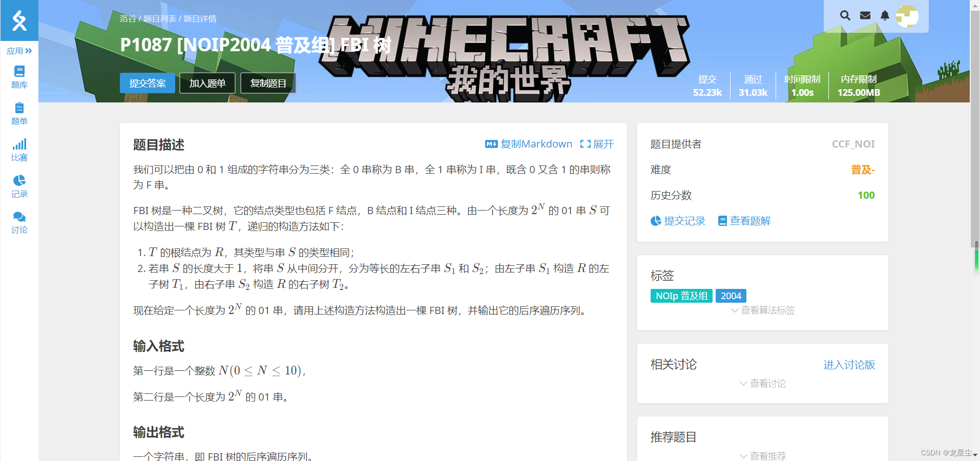Expand the 应用 sidebar menu
The image size is (980, 461).
19,51
